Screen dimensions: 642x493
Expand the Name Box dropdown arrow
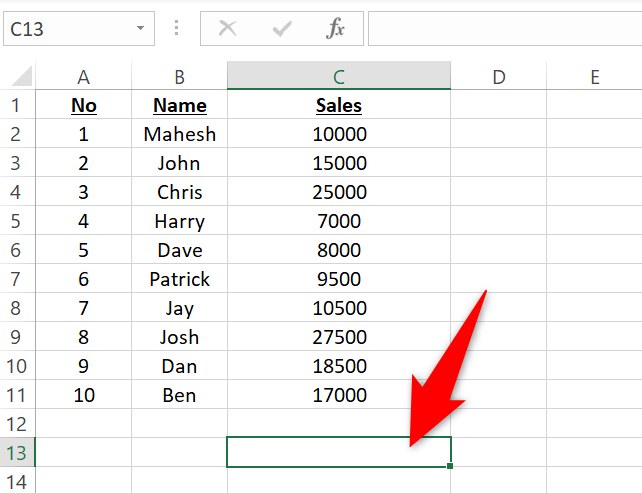[140, 28]
